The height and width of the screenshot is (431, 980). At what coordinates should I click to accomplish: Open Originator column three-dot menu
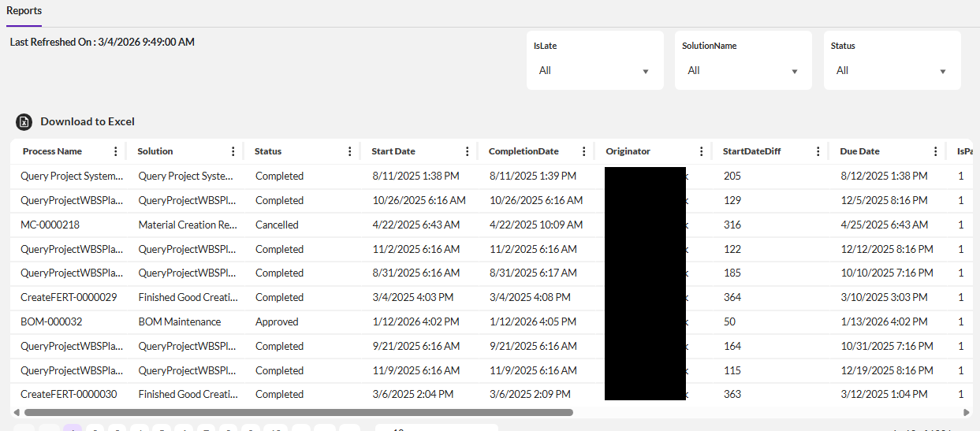(702, 151)
